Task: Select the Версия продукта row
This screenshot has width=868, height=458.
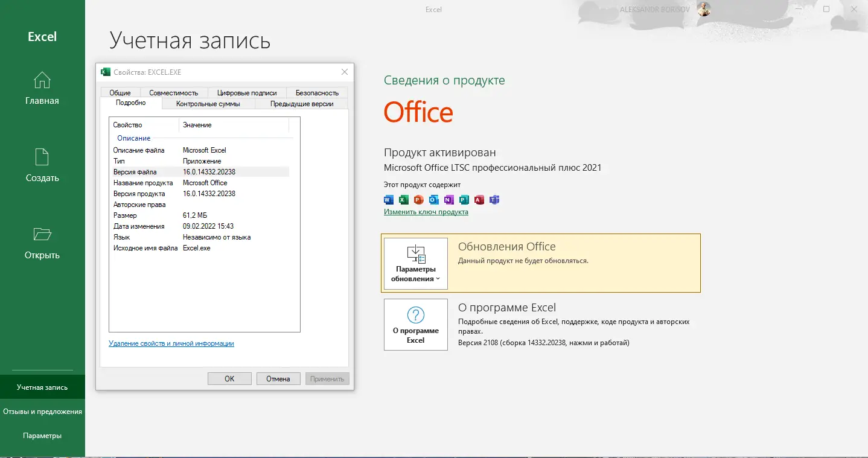Action: coord(200,194)
